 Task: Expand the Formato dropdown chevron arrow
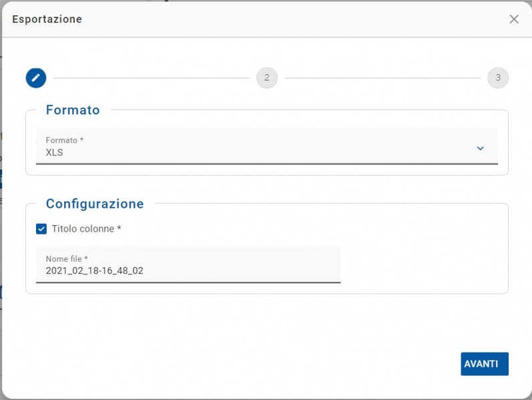pyautogui.click(x=480, y=148)
